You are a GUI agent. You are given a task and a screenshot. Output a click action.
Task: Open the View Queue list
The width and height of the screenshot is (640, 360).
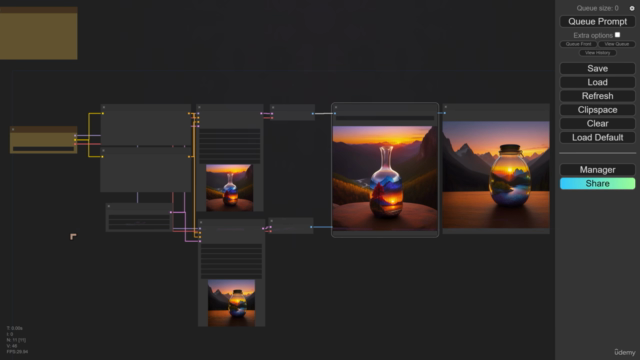[x=616, y=44]
